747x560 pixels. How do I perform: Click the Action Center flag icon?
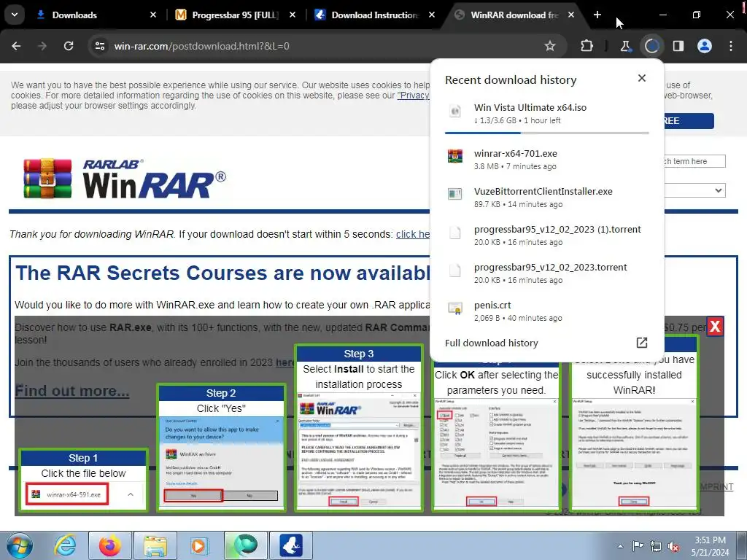tap(638, 546)
